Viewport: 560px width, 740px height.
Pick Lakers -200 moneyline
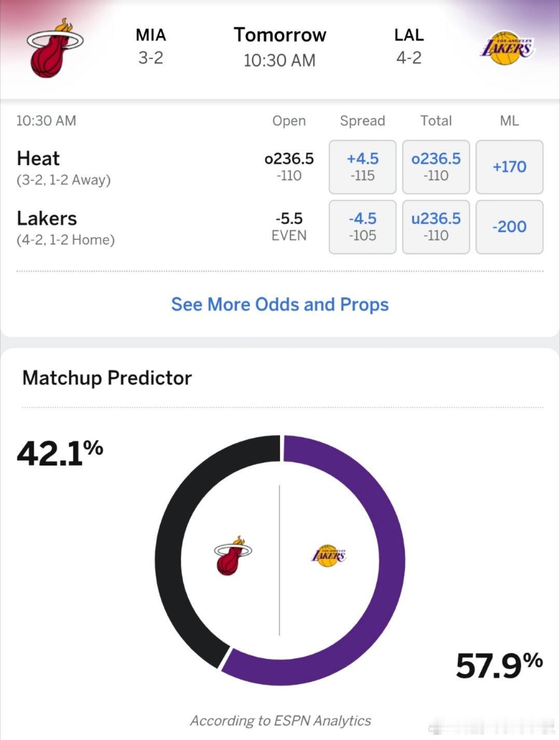click(x=509, y=227)
